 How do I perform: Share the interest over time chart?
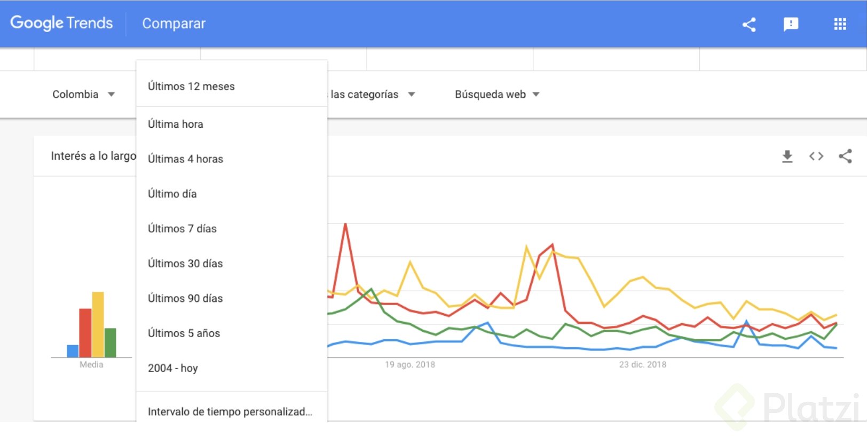pyautogui.click(x=845, y=156)
